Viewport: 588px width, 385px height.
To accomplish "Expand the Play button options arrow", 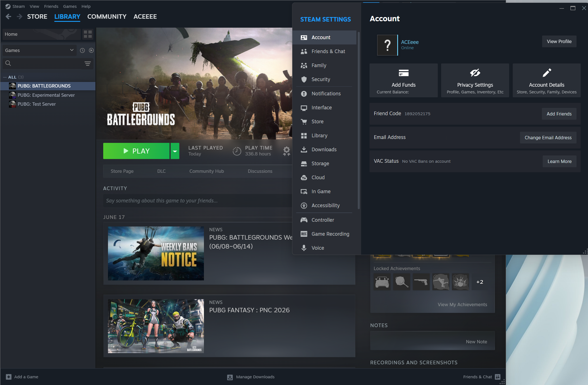I will [175, 151].
